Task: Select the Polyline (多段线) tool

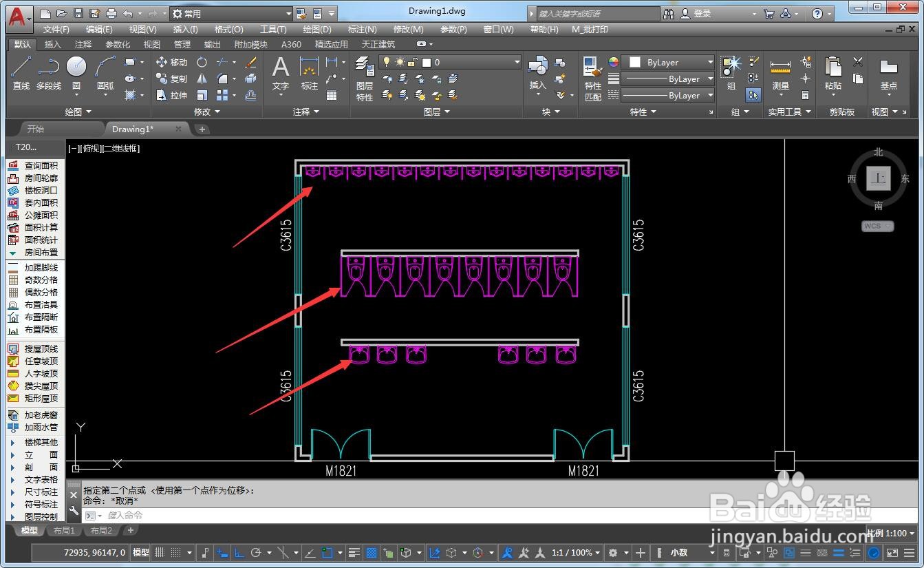Action: pyautogui.click(x=49, y=73)
